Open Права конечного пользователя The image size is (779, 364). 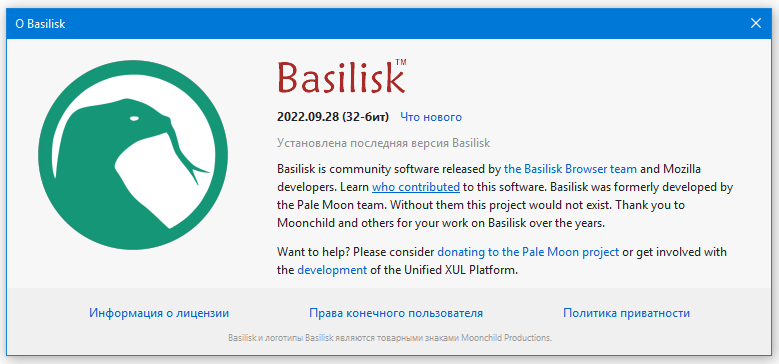pyautogui.click(x=396, y=313)
